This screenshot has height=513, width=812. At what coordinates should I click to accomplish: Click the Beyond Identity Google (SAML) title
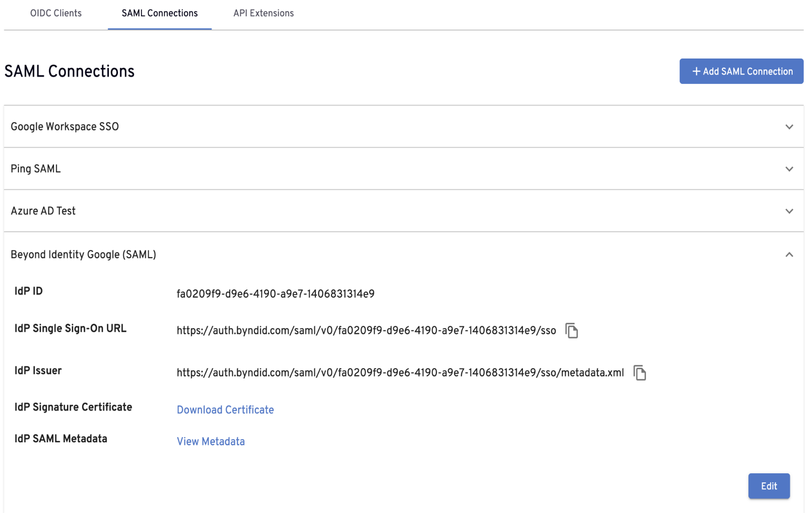pos(83,255)
